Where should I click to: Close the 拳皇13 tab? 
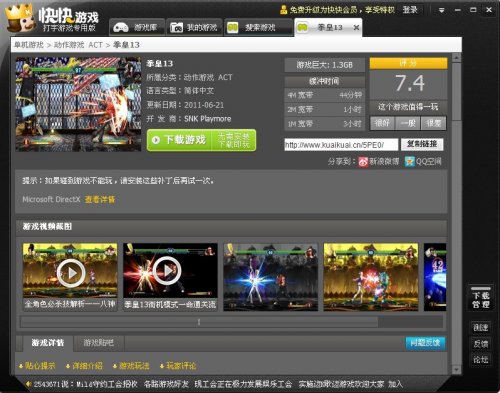(x=356, y=27)
